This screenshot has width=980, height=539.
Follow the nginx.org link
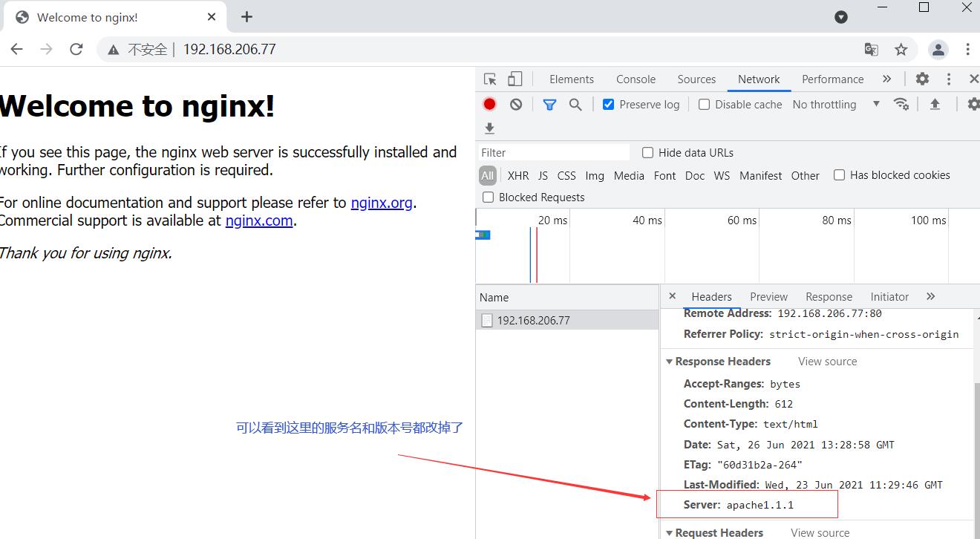pos(382,202)
